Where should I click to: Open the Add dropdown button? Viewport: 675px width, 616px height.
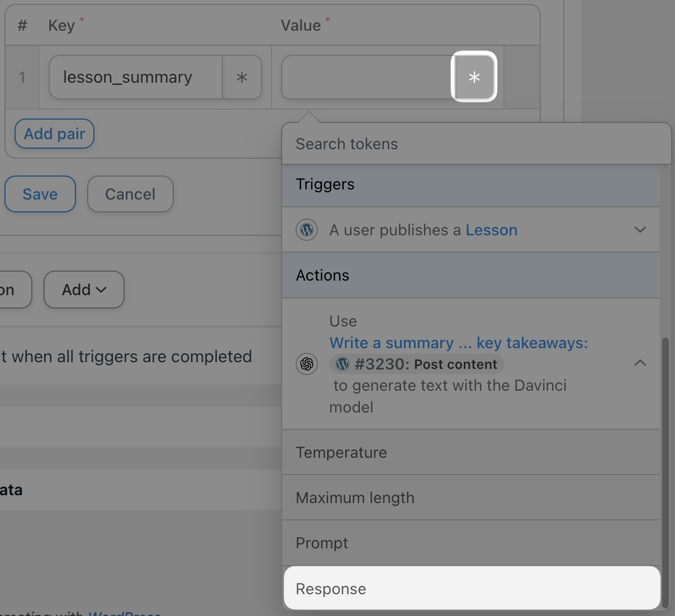pyautogui.click(x=84, y=290)
